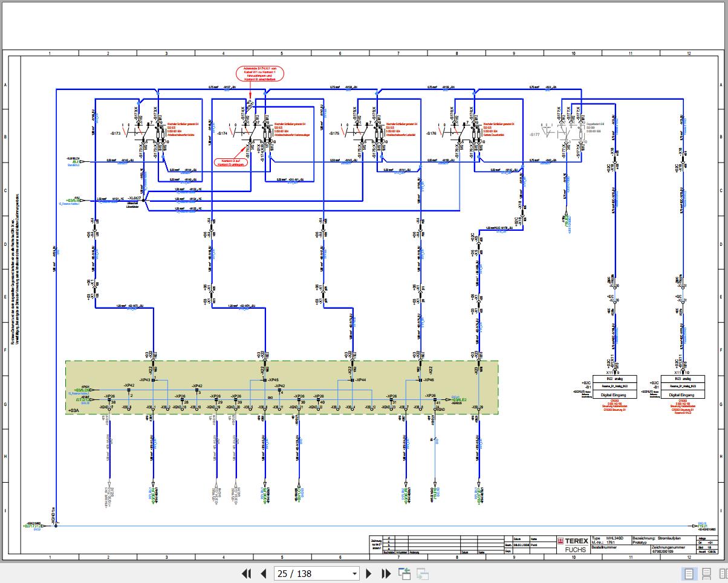This screenshot has width=728, height=583.
Task: Go to the next page
Action: [x=369, y=573]
